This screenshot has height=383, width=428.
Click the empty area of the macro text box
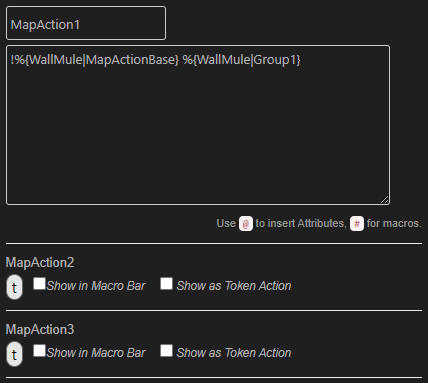pos(198,133)
